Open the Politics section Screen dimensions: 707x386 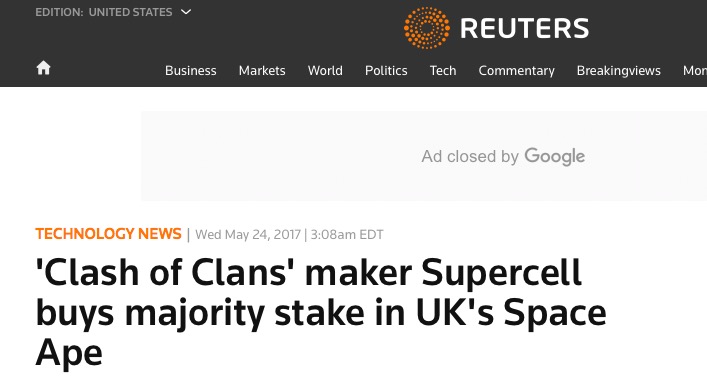(x=386, y=71)
